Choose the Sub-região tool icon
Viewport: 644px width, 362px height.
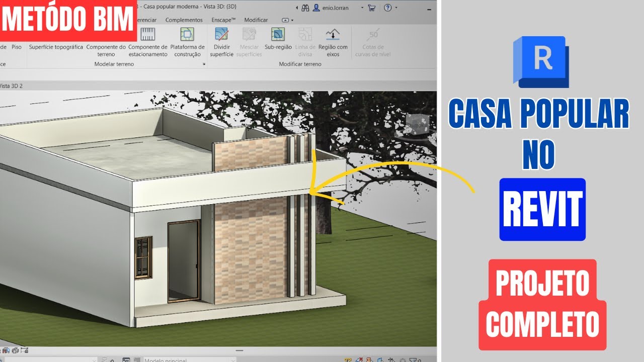278,34
